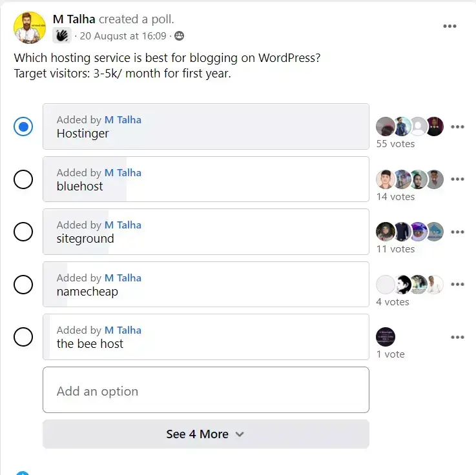Click voter avatars next to siteground
Image resolution: width=476 pixels, height=475 pixels.
(409, 232)
